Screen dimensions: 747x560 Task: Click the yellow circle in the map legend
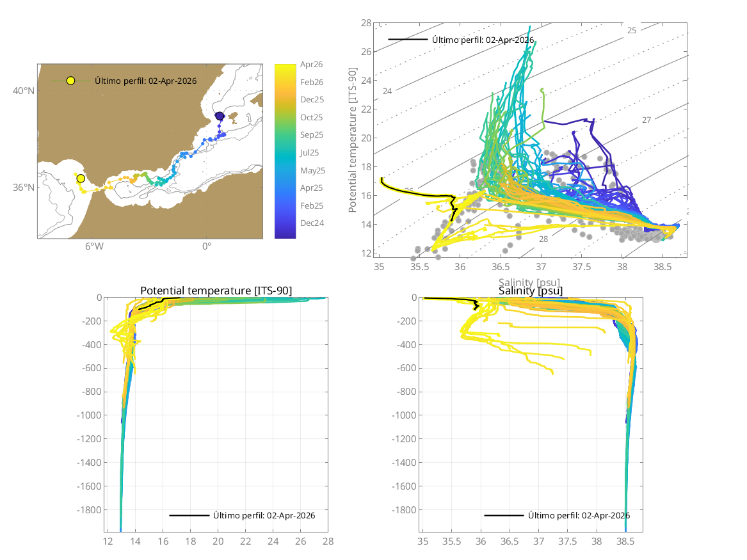pyautogui.click(x=70, y=81)
